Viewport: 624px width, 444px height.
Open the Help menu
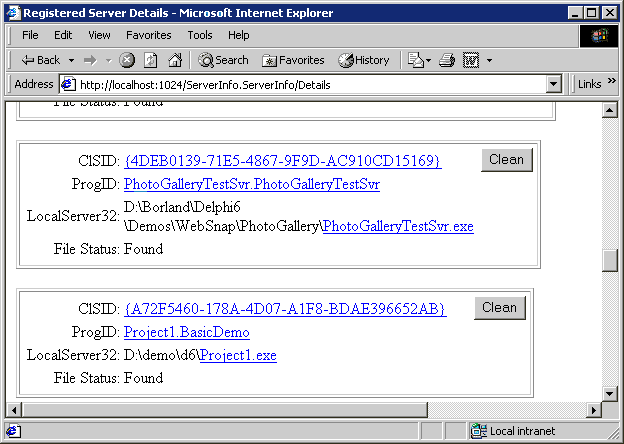(238, 35)
